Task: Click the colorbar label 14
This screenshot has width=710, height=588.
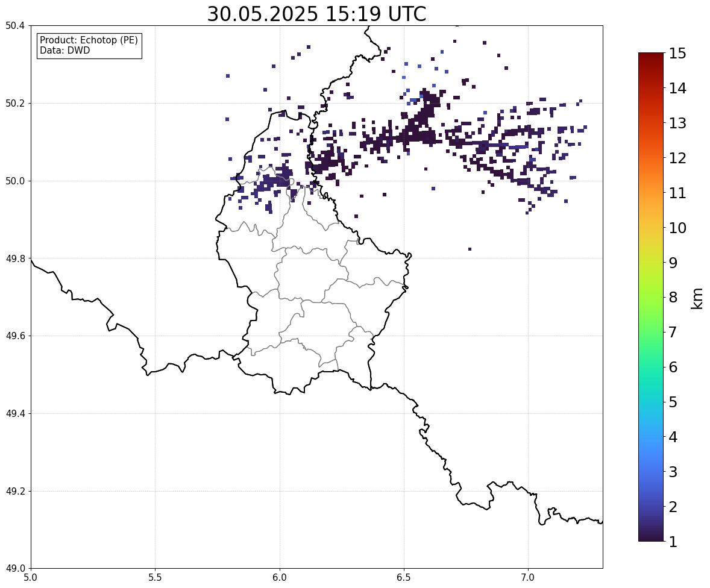Action: pyautogui.click(x=677, y=89)
